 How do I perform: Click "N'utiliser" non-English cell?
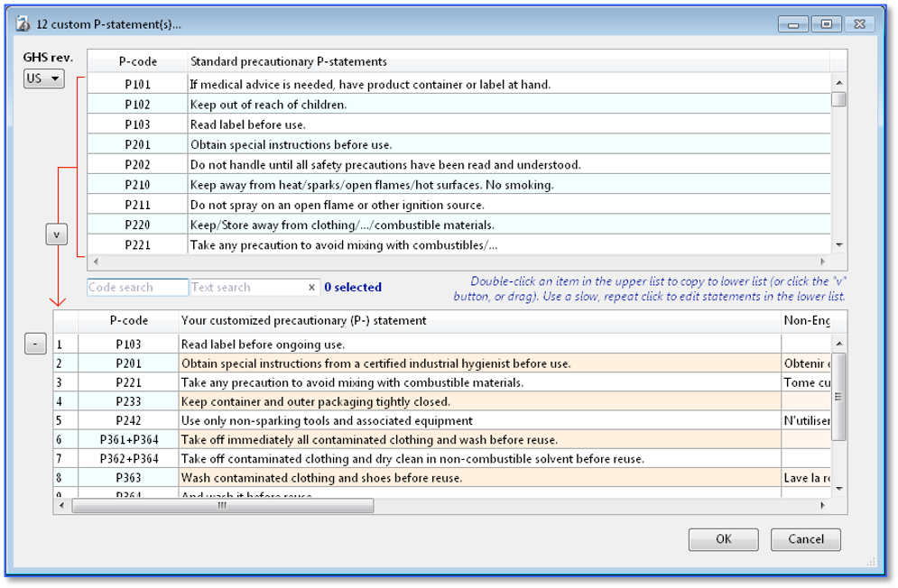click(x=806, y=421)
